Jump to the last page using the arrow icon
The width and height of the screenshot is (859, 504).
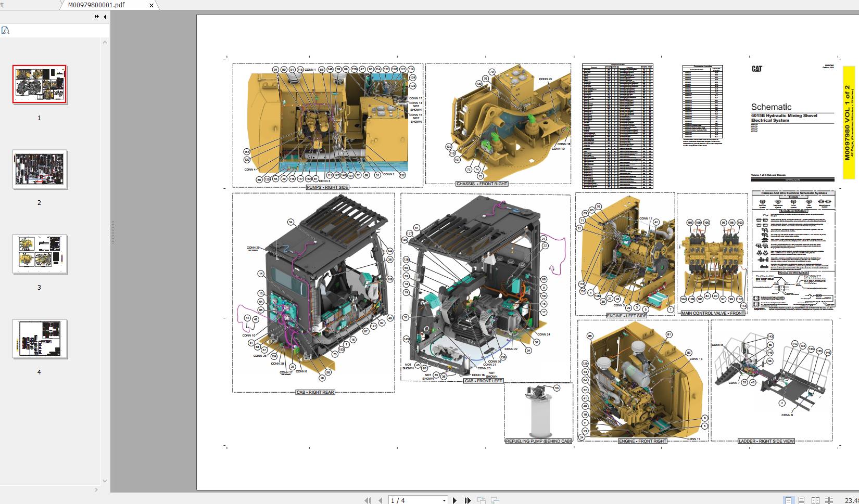click(x=467, y=500)
